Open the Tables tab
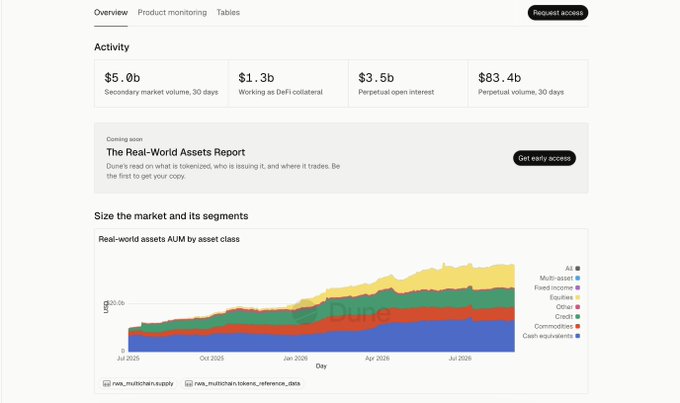The width and height of the screenshot is (680, 403). 228,13
